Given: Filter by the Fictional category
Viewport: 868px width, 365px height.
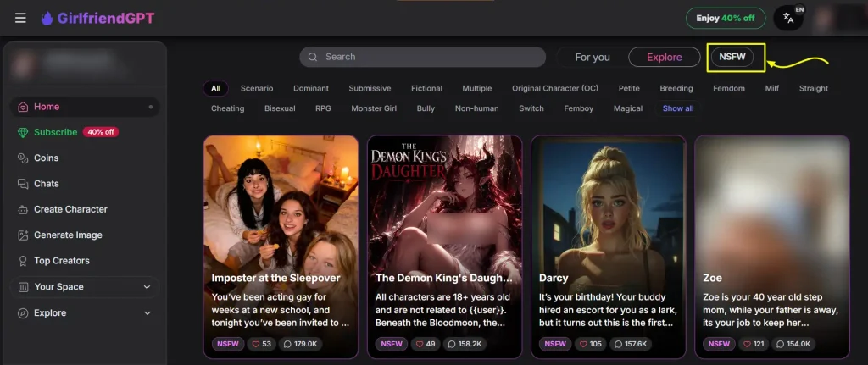Looking at the screenshot, I should tap(427, 88).
